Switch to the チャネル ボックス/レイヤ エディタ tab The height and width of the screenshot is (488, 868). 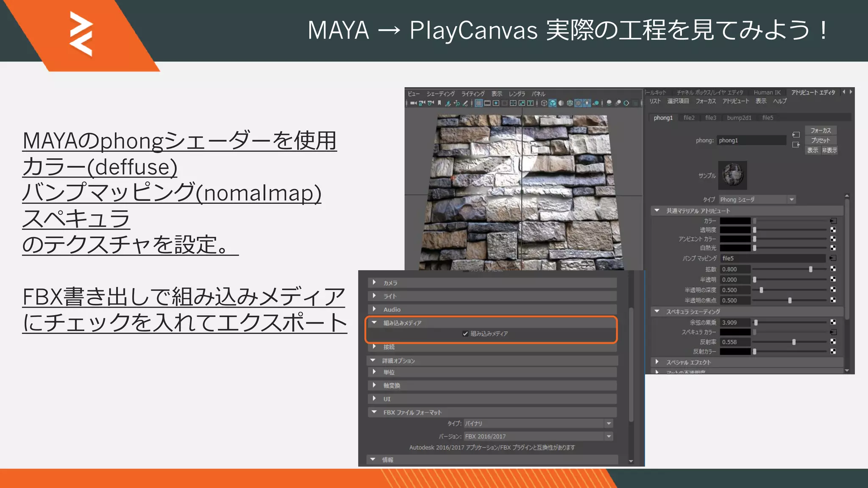click(x=710, y=92)
